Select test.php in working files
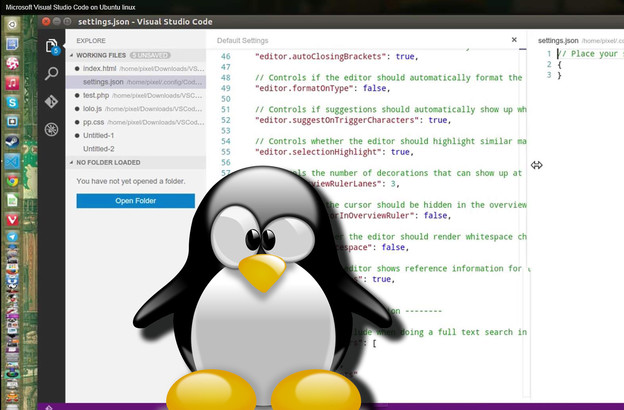The width and height of the screenshot is (624, 410). (x=96, y=95)
